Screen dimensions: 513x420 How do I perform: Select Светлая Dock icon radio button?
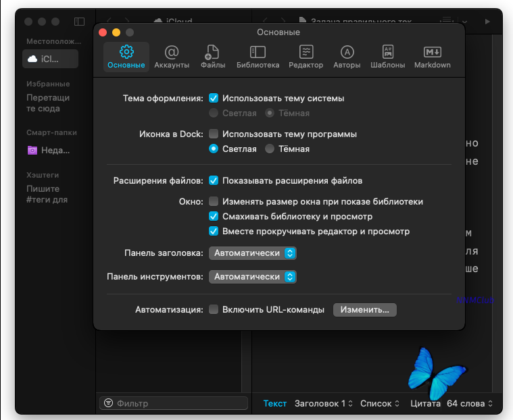tap(214, 149)
